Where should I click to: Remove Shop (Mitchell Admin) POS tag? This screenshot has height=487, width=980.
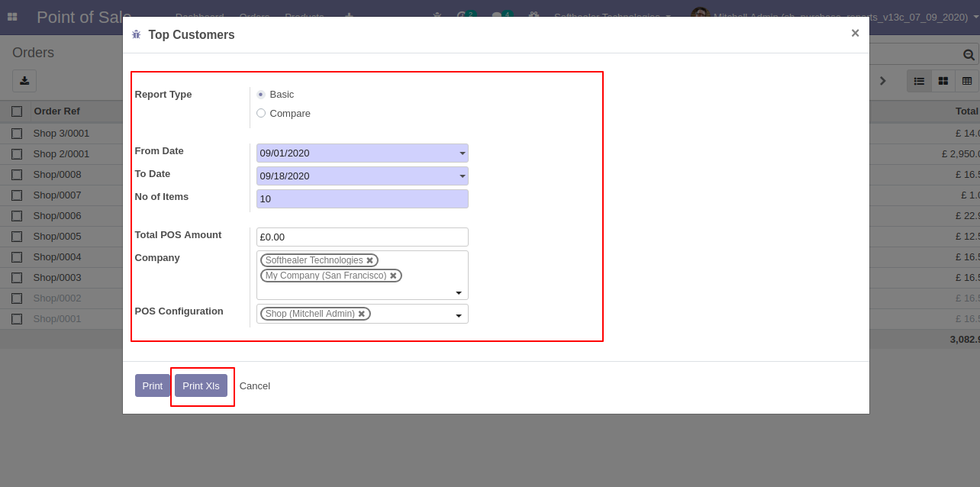pyautogui.click(x=362, y=314)
